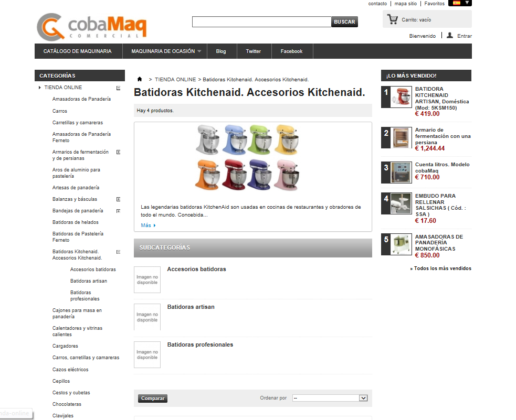This screenshot has width=516, height=420.
Task: Collapse the Batidoras Kitchenaid category
Action: [119, 252]
